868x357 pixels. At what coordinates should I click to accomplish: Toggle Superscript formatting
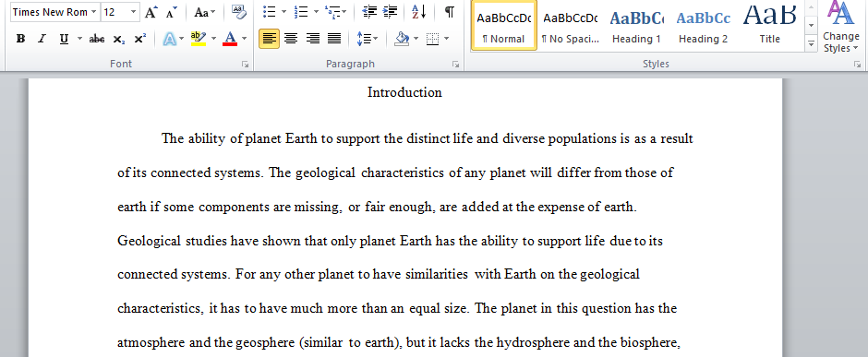[x=140, y=39]
